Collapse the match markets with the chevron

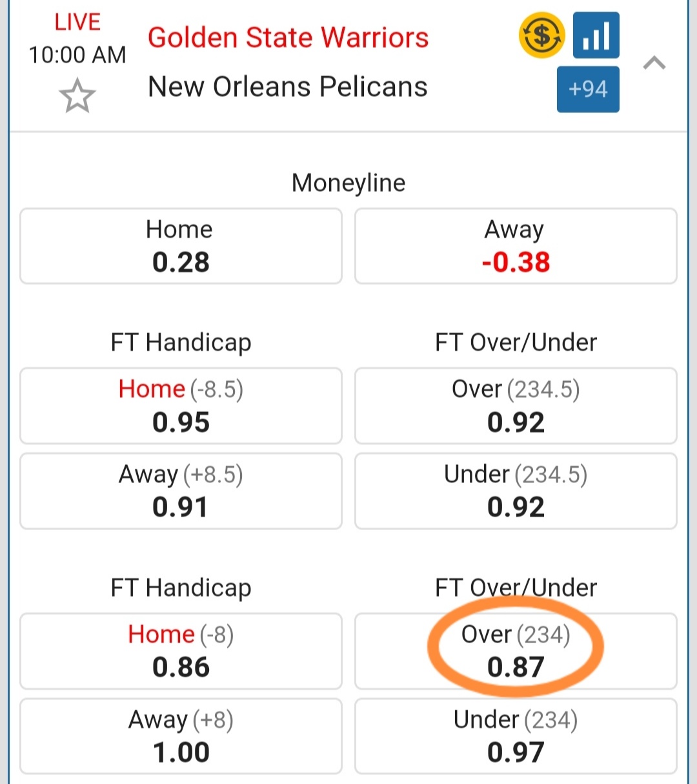(654, 63)
